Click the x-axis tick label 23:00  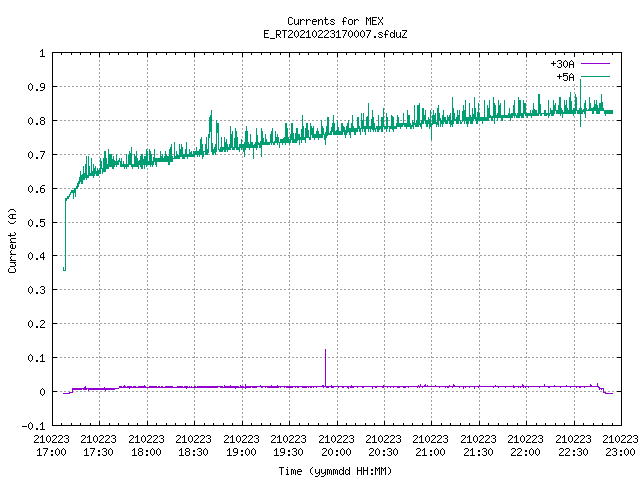tap(620, 452)
